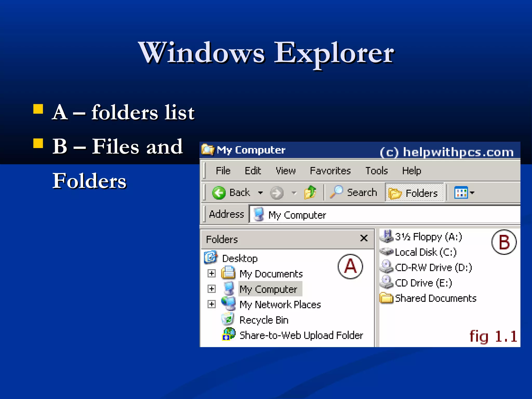The image size is (532, 399).
Task: Click the Local Disk (C:) drive icon
Action: coord(387,251)
